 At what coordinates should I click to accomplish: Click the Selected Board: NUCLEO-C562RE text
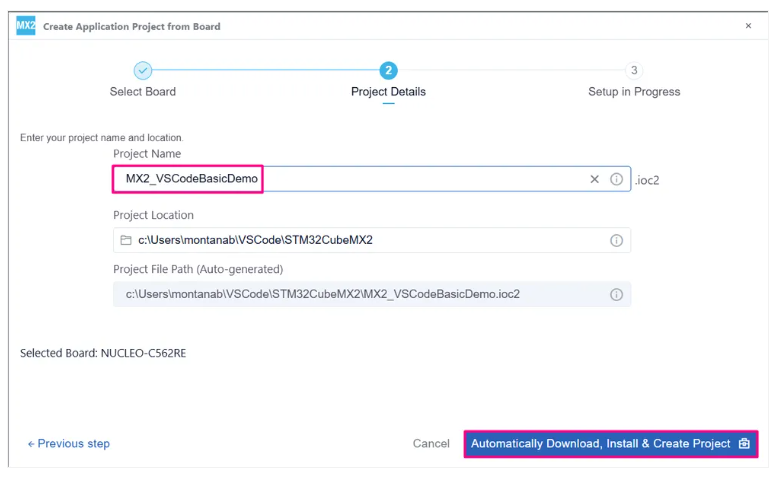pos(103,353)
